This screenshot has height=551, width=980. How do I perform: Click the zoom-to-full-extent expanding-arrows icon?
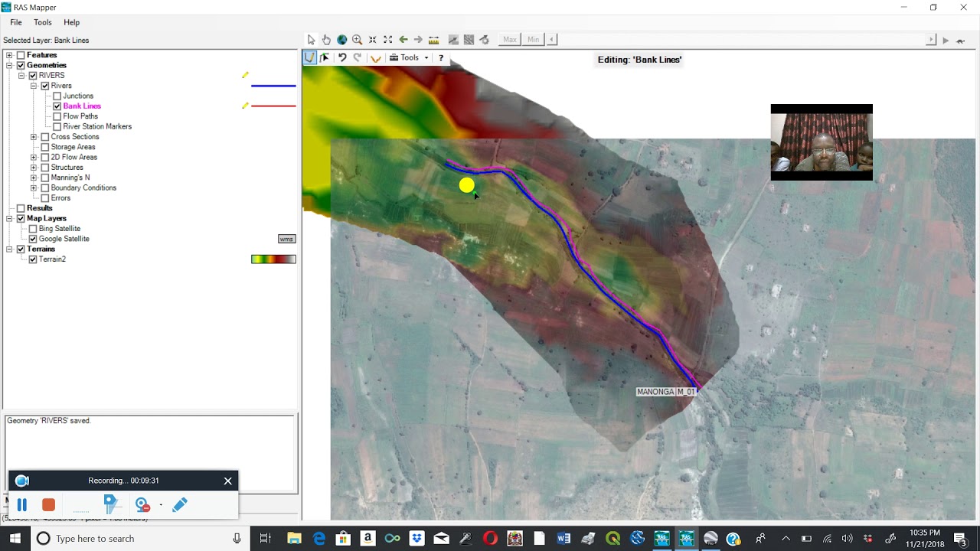tap(387, 40)
